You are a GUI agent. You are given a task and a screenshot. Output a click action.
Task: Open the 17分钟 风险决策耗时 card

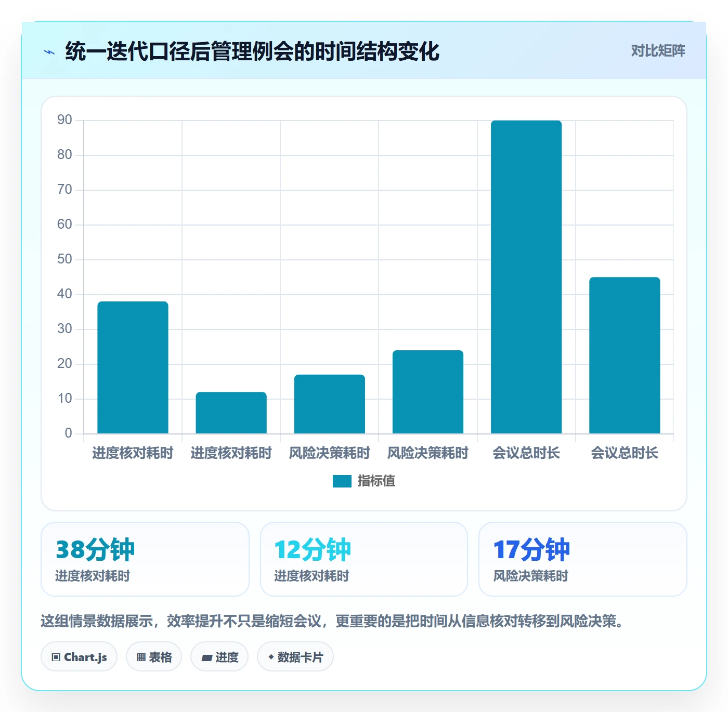(x=583, y=559)
